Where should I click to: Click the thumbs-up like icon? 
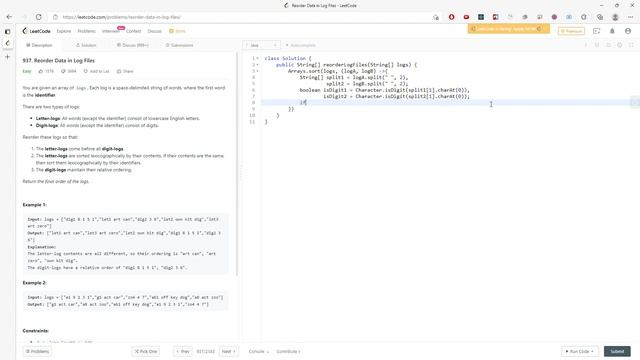coord(41,71)
